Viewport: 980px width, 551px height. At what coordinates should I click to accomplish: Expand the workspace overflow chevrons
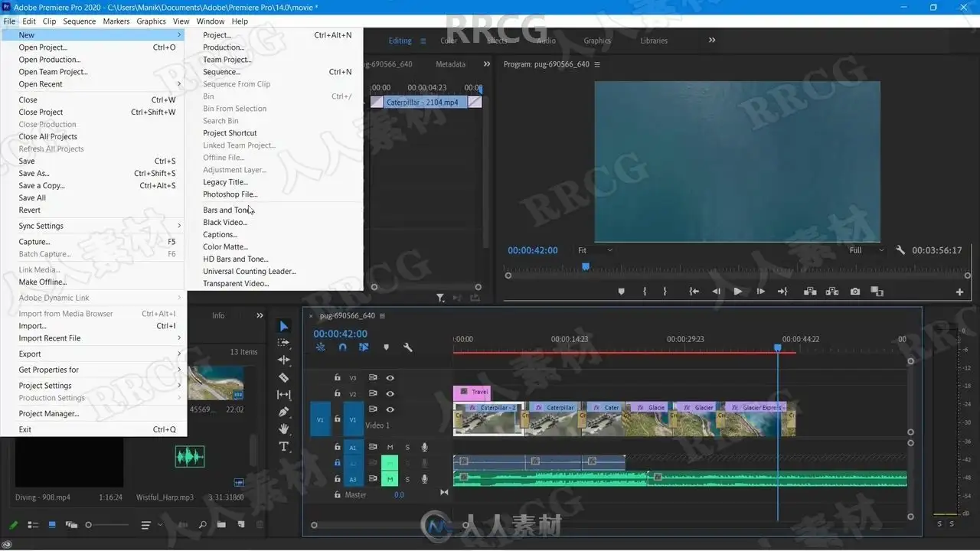pyautogui.click(x=712, y=41)
